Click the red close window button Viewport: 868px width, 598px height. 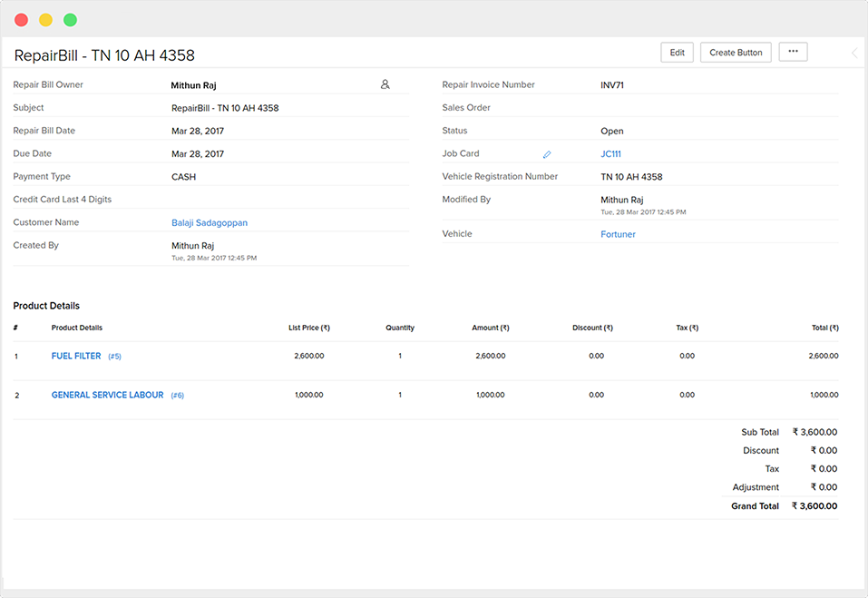(x=21, y=19)
